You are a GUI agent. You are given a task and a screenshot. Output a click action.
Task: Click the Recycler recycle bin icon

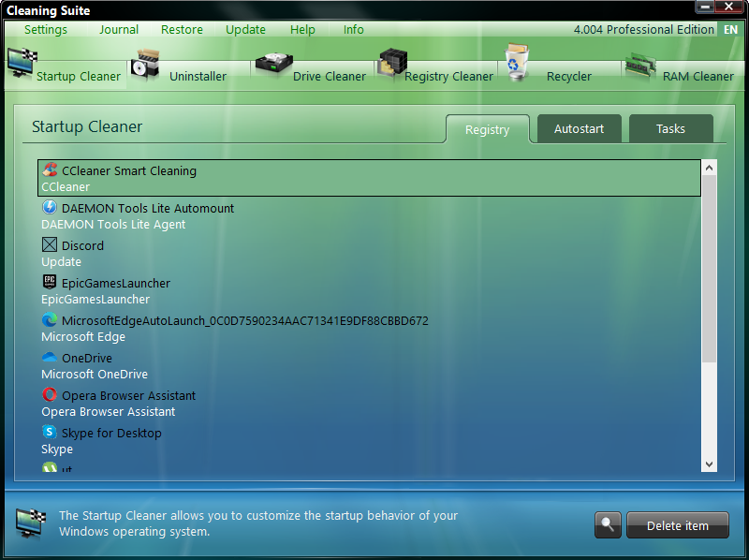click(517, 62)
